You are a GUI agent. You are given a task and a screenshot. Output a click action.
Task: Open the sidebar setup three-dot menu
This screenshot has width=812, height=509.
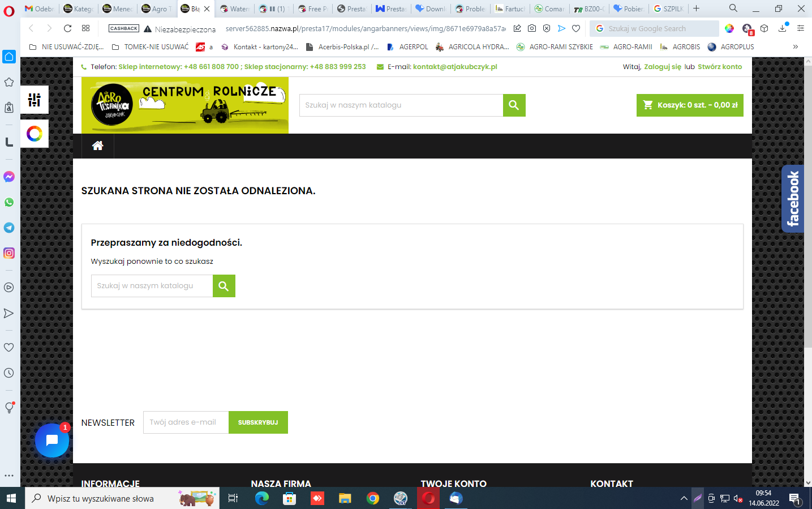[9, 476]
